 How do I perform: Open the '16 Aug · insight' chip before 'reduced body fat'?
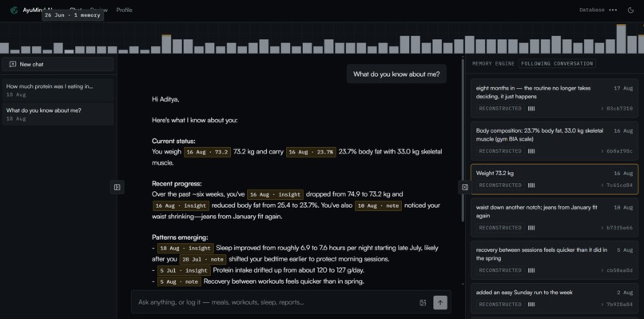[181, 206]
